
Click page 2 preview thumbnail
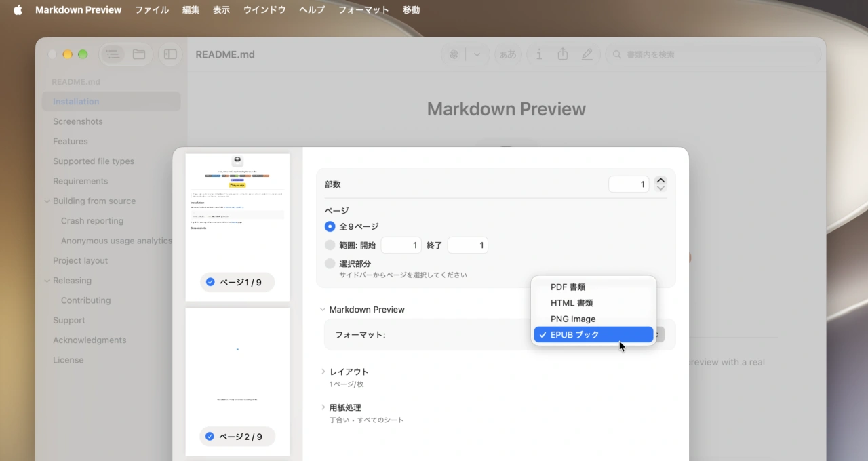pyautogui.click(x=237, y=382)
